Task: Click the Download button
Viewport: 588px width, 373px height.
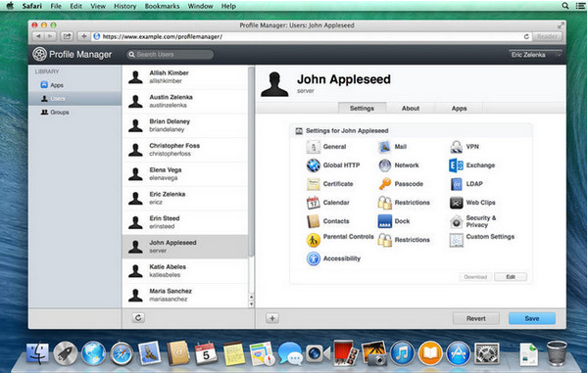Action: tap(475, 277)
